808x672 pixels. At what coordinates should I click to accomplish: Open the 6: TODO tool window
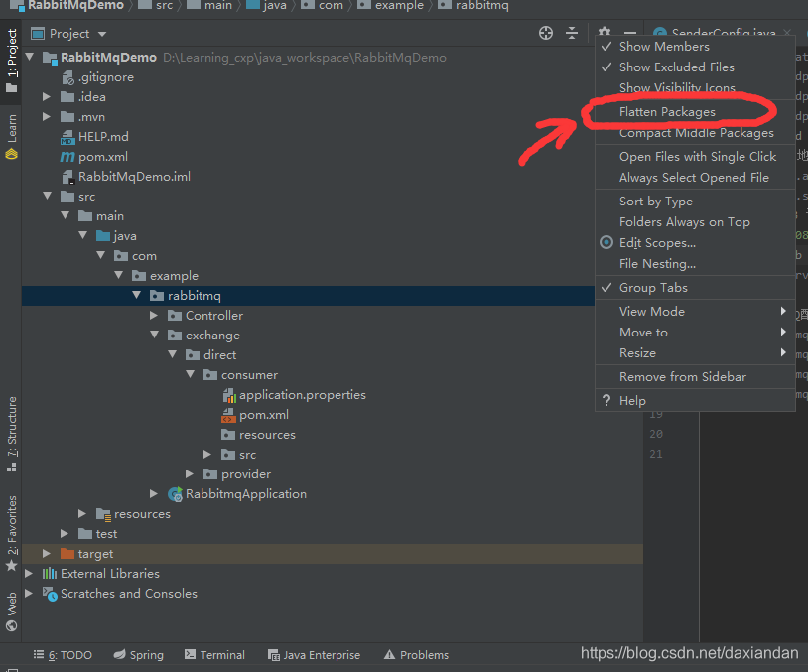pyautogui.click(x=63, y=655)
